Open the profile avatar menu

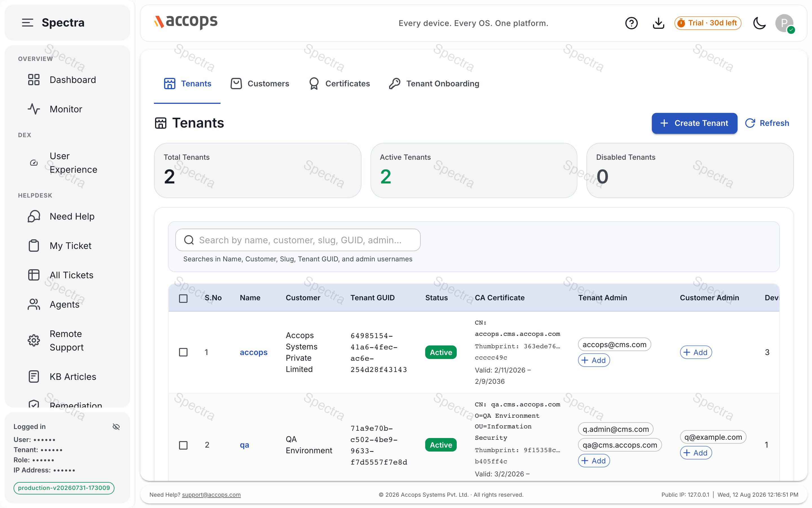tap(784, 23)
